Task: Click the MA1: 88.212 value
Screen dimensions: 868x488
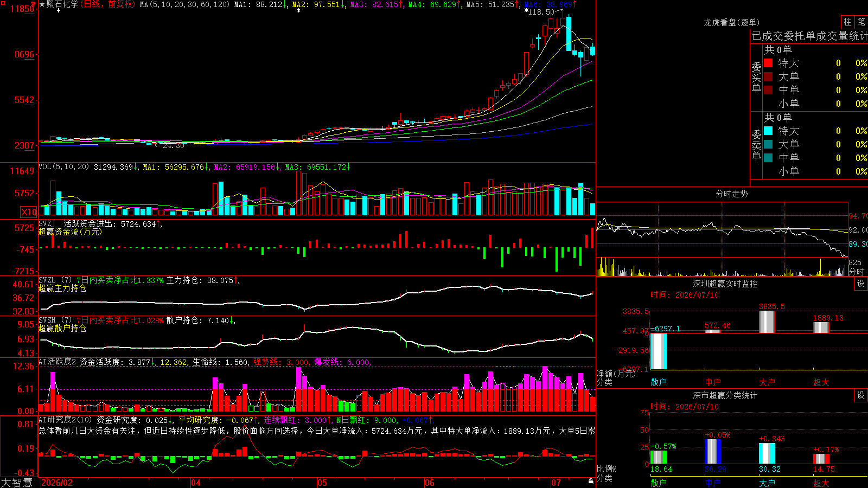Action: click(x=261, y=4)
